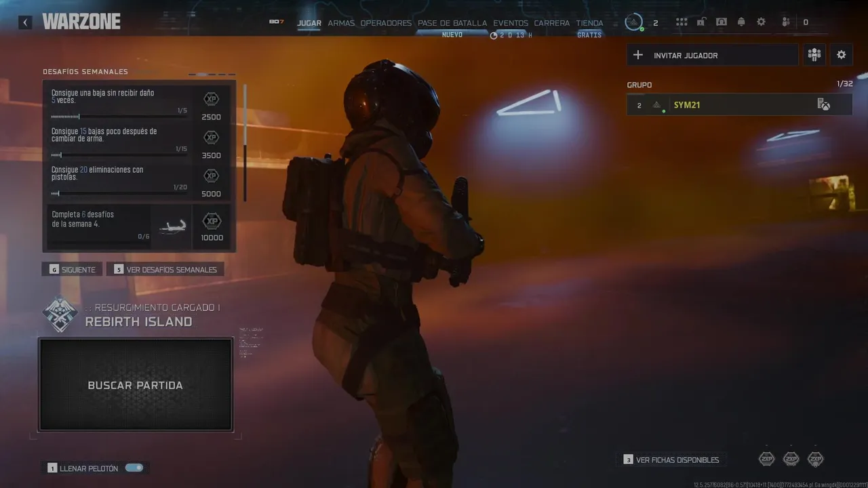This screenshot has height=488, width=868.
Task: Click the GRUPO 1/32 count
Action: (844, 84)
